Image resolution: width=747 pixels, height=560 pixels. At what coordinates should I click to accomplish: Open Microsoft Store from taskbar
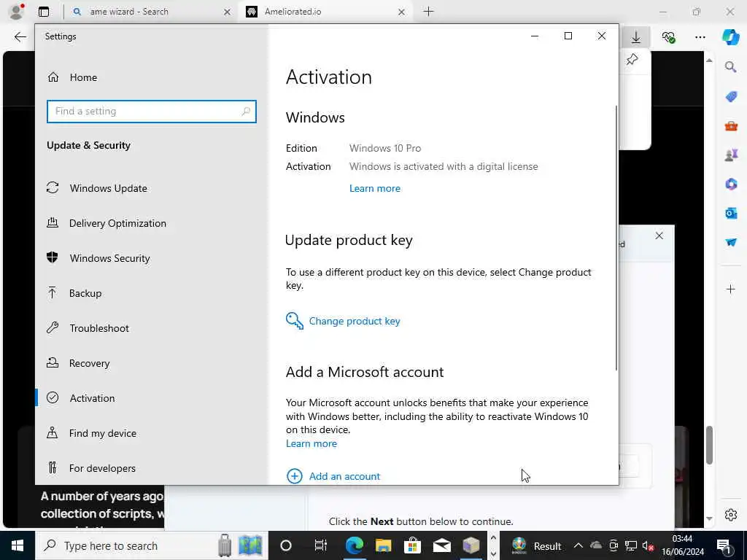[413, 545]
